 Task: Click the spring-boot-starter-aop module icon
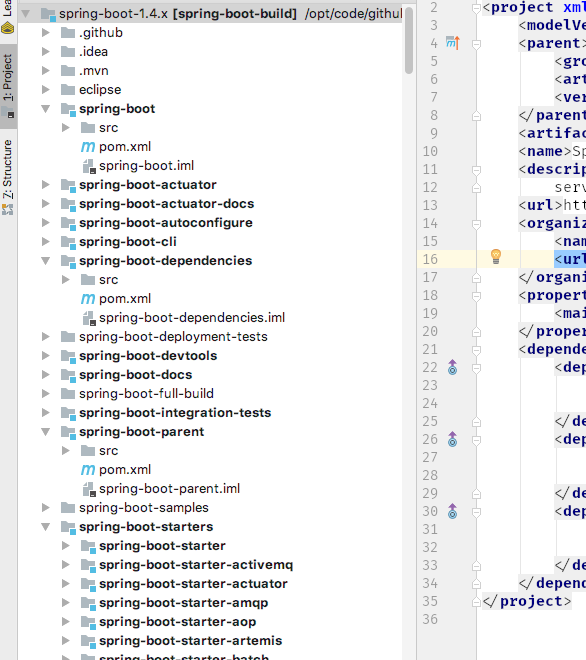[x=88, y=622]
